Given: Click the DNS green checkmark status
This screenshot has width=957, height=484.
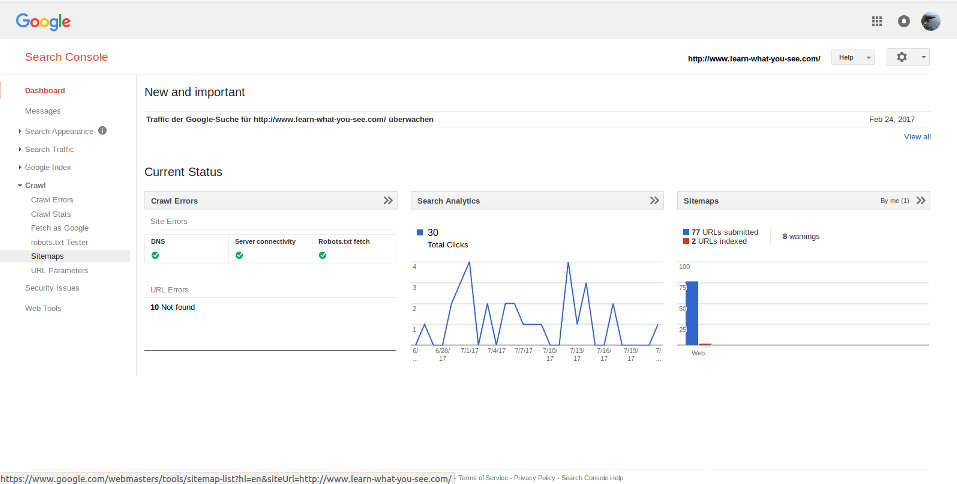Looking at the screenshot, I should click(155, 255).
